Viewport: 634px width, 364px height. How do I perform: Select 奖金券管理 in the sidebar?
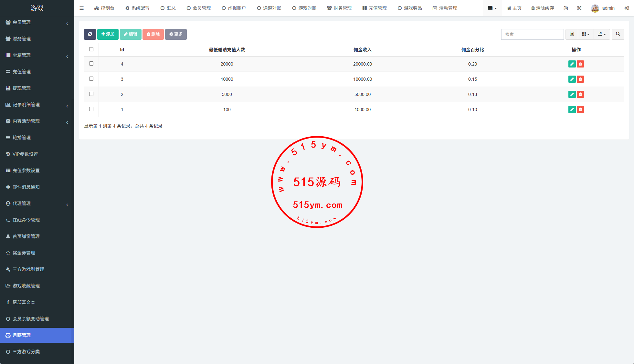point(24,253)
